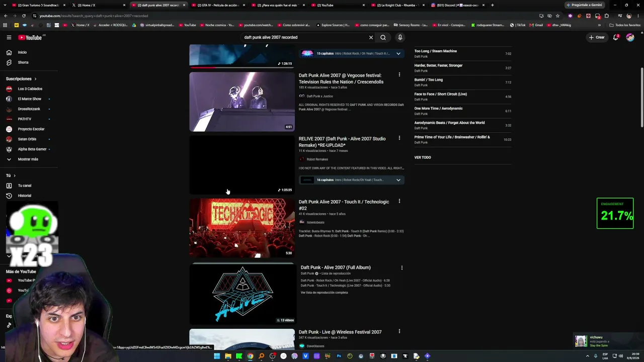Open the Tú section
644x362 pixels.
pos(11,175)
